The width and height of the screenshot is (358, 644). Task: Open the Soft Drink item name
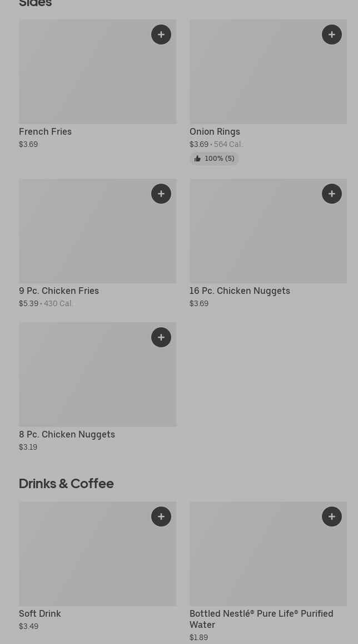40,614
